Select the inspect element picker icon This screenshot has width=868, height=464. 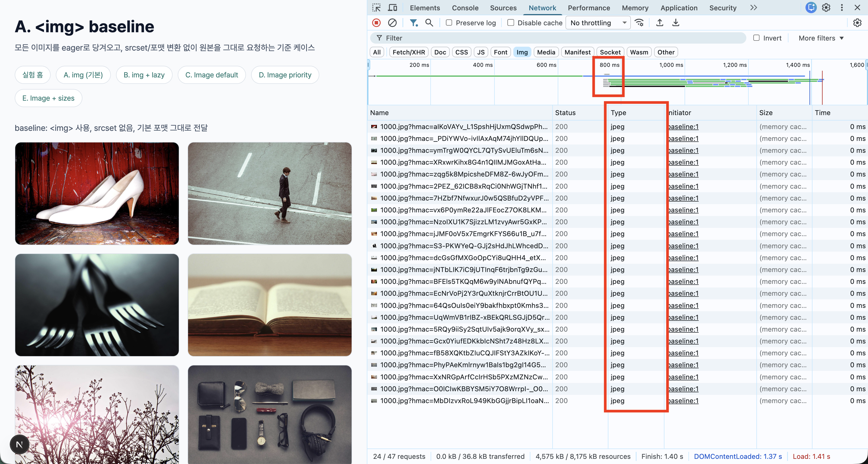point(376,8)
